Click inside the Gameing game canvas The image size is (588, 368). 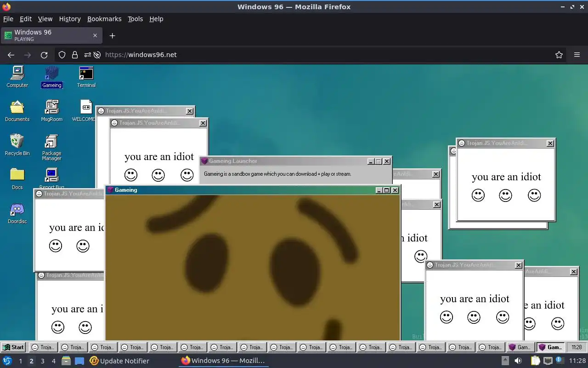coord(253,267)
